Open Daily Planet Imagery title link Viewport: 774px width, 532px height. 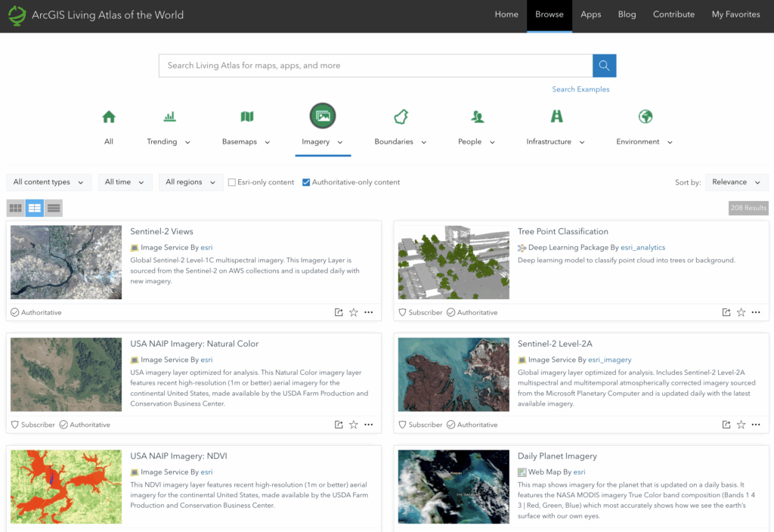(x=557, y=456)
